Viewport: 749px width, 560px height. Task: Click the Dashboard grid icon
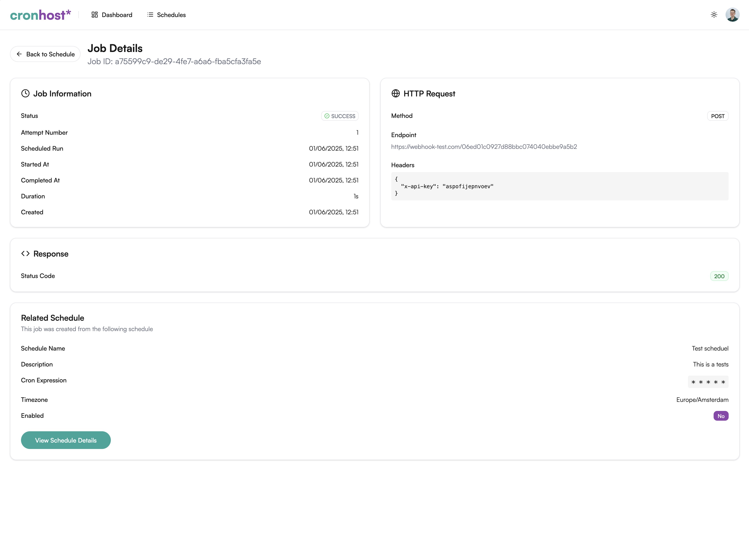point(94,15)
